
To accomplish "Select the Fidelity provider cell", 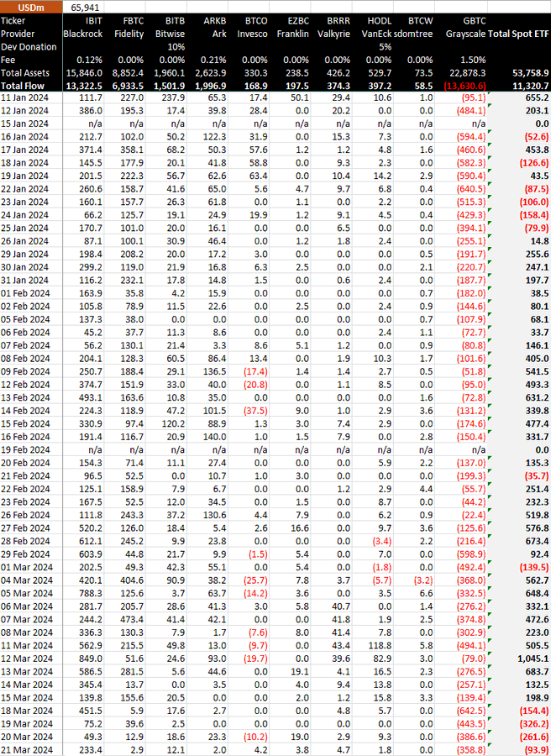I will click(x=129, y=34).
